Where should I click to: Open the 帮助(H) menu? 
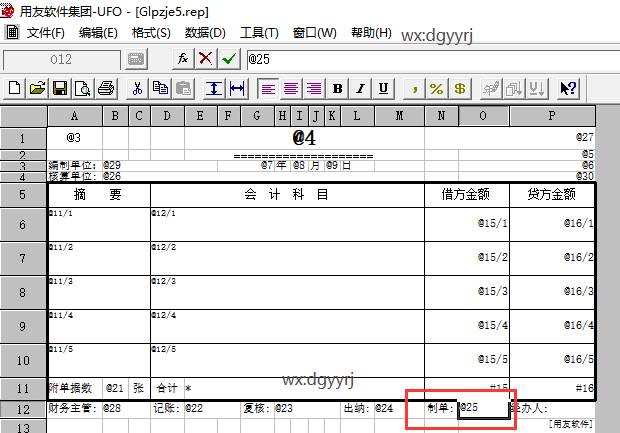pyautogui.click(x=371, y=33)
